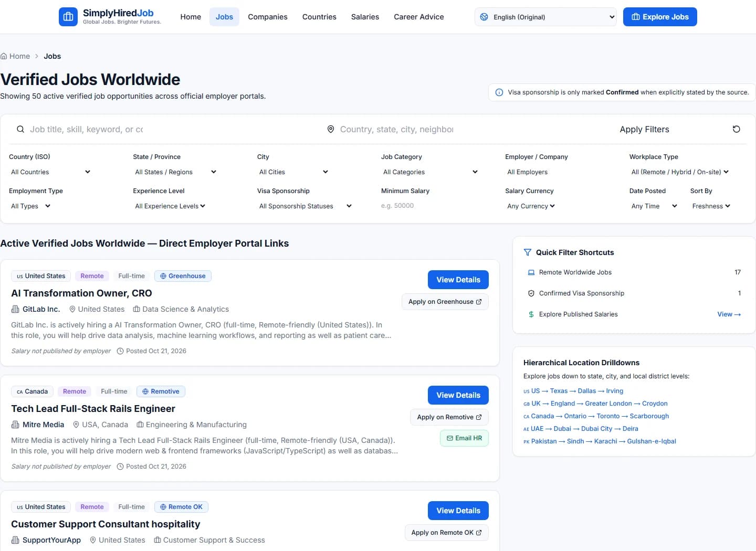Click the home icon in breadcrumb

pos(4,56)
